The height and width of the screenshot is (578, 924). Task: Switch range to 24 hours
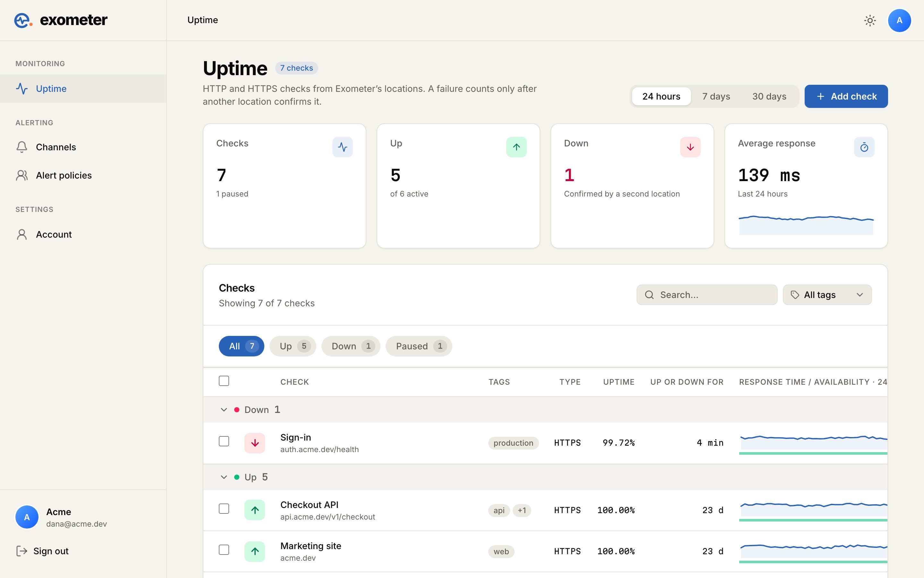click(x=661, y=96)
